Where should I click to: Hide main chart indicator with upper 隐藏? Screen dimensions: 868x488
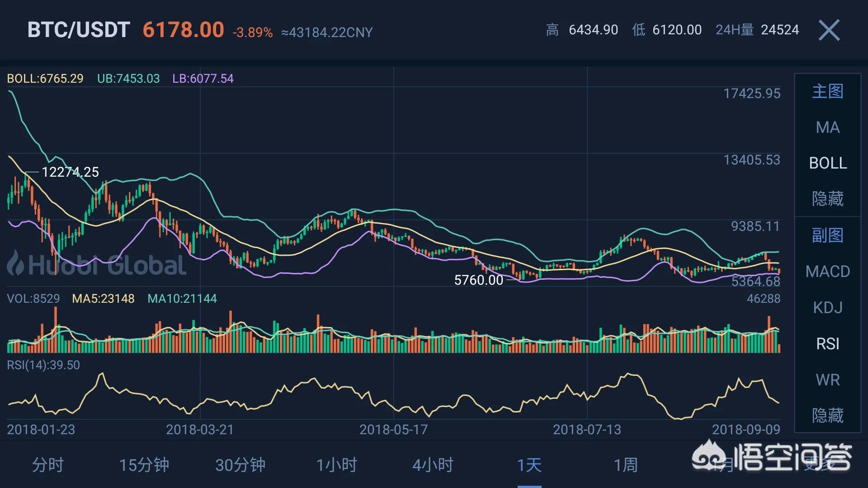(827, 199)
